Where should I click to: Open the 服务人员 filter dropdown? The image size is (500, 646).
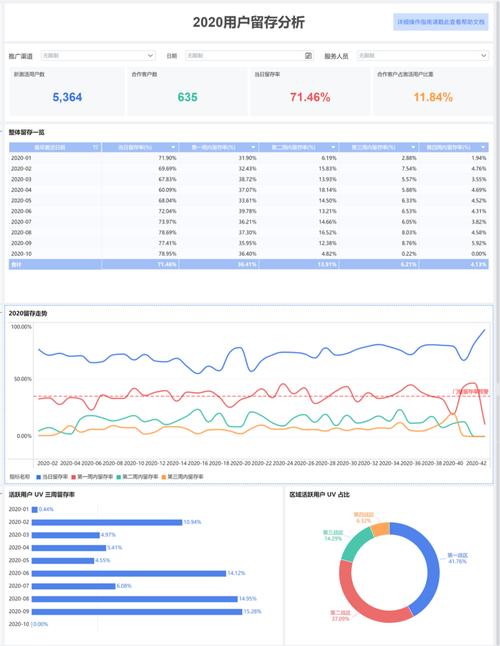(423, 55)
